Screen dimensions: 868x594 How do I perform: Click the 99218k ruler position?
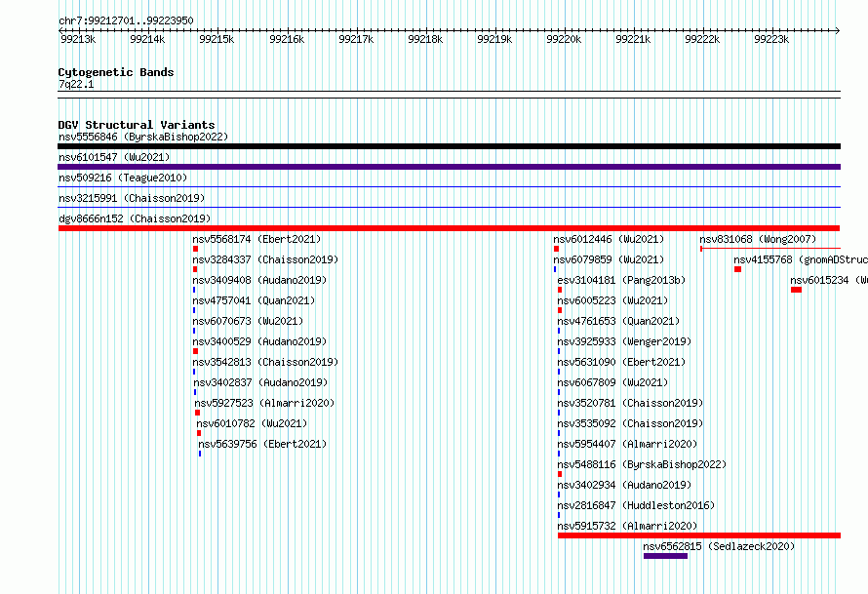(x=425, y=39)
